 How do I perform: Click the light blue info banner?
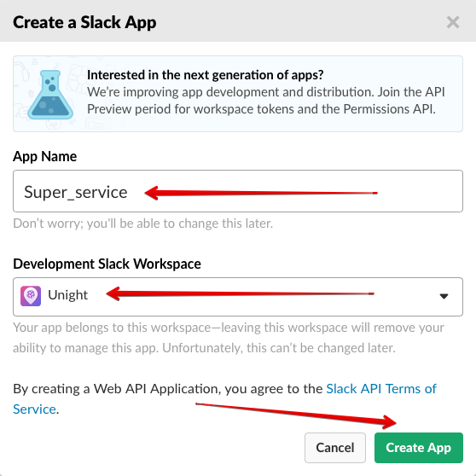238,94
